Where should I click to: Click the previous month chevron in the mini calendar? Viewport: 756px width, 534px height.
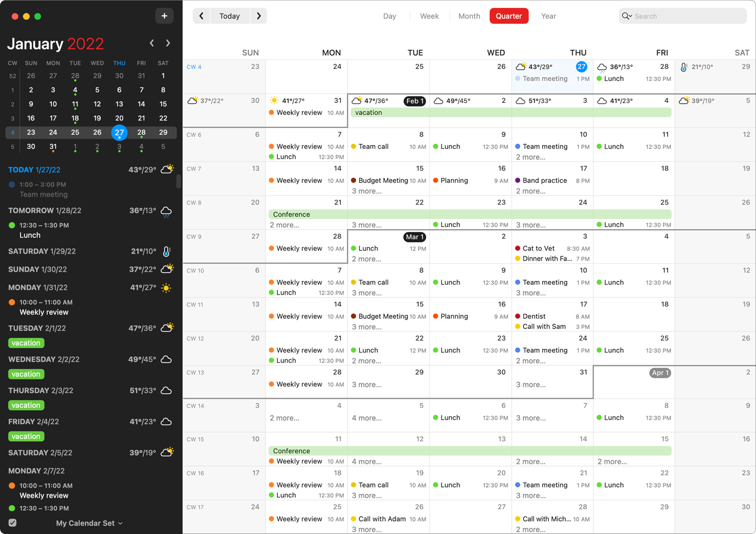point(152,42)
